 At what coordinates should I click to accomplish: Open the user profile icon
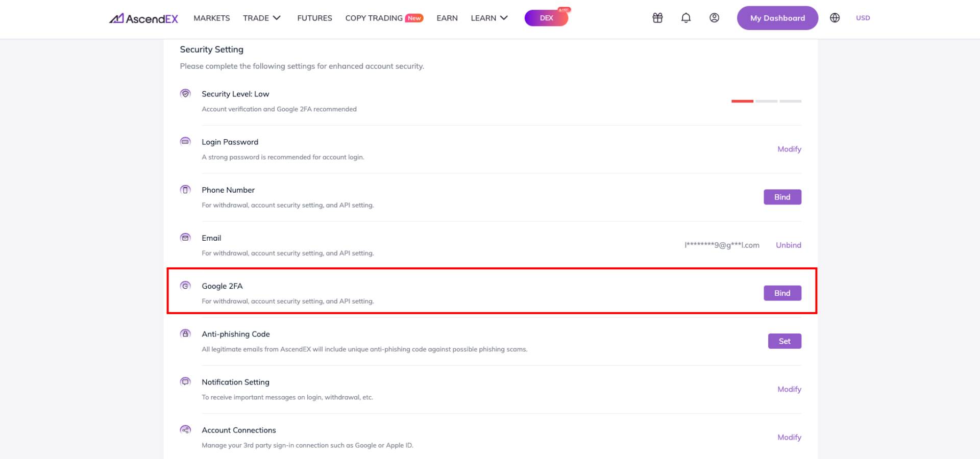pos(714,18)
